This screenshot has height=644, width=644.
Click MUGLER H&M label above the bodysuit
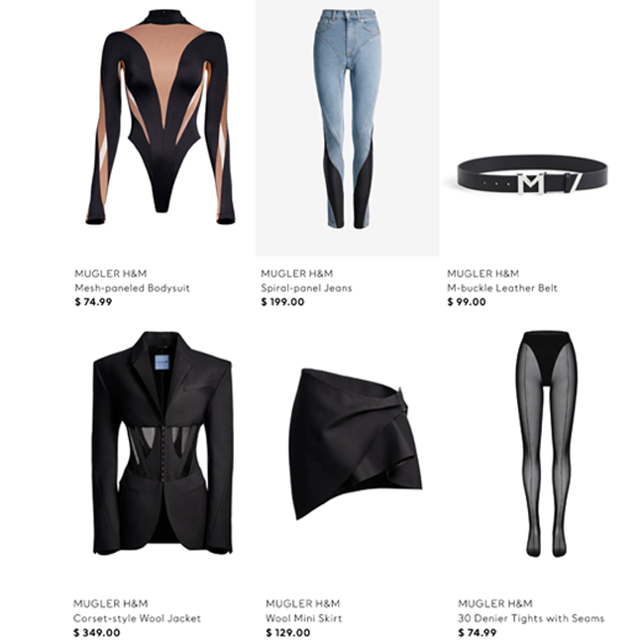coord(111,273)
